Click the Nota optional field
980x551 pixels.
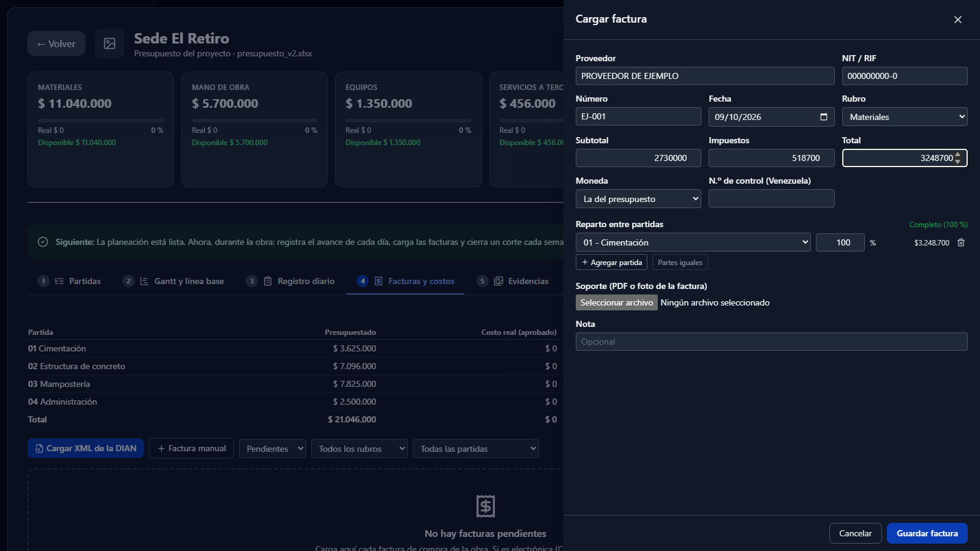point(772,342)
